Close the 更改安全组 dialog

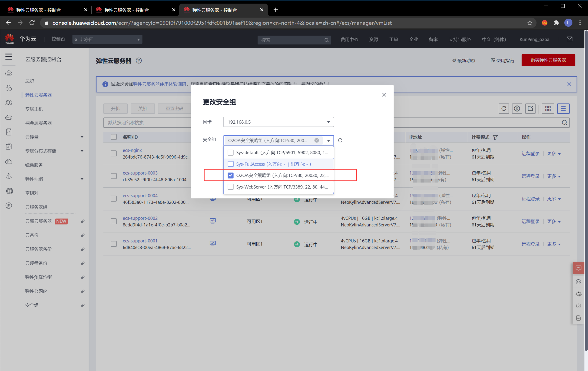(384, 95)
